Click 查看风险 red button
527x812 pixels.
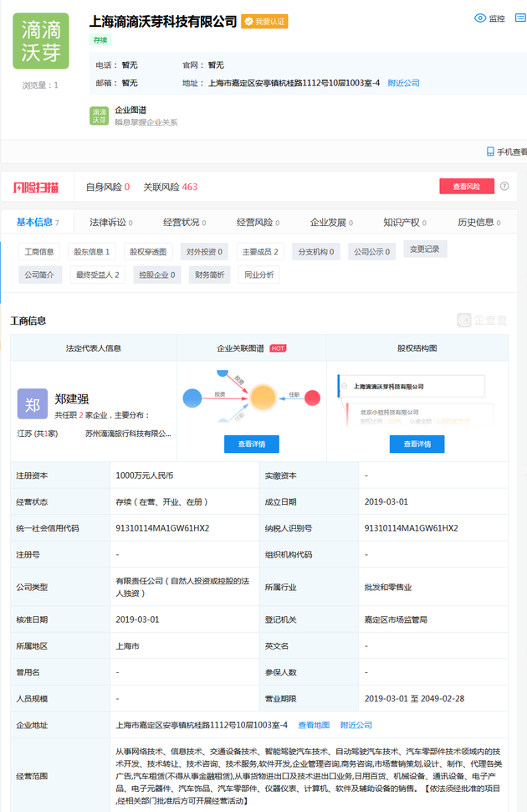[467, 187]
